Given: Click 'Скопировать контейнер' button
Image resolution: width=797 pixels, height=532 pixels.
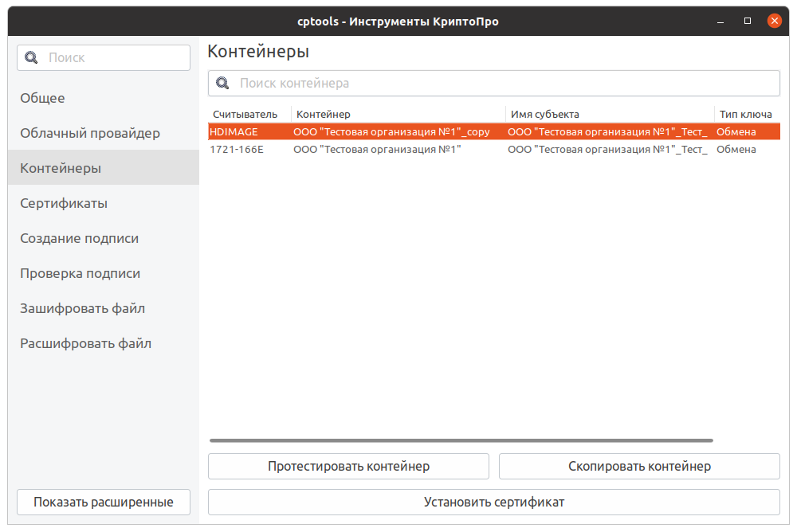Looking at the screenshot, I should pyautogui.click(x=639, y=466).
